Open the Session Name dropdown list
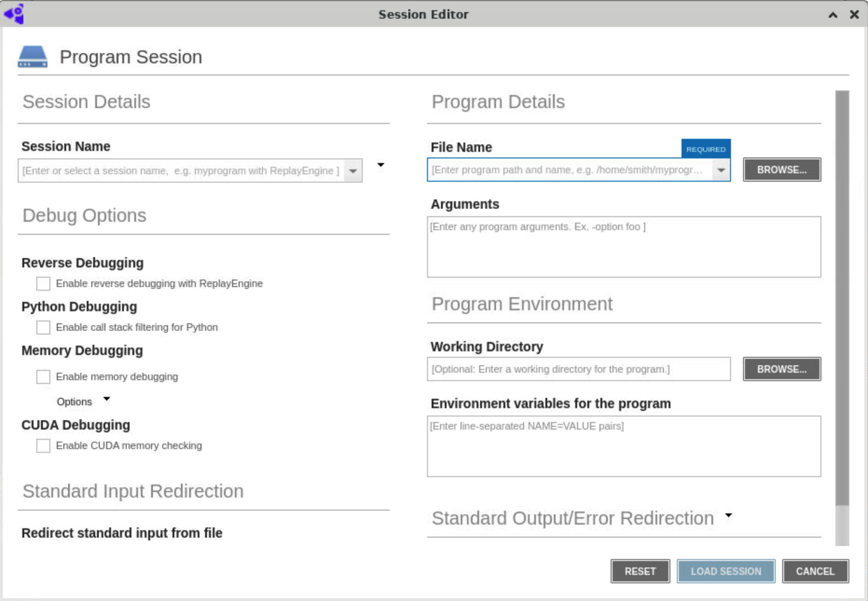The width and height of the screenshot is (868, 601). [353, 171]
